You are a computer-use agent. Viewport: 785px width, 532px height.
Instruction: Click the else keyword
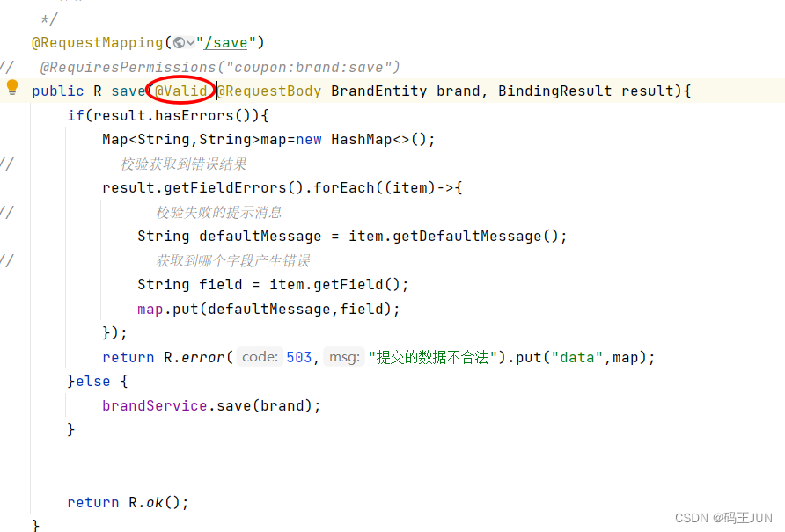[92, 382]
